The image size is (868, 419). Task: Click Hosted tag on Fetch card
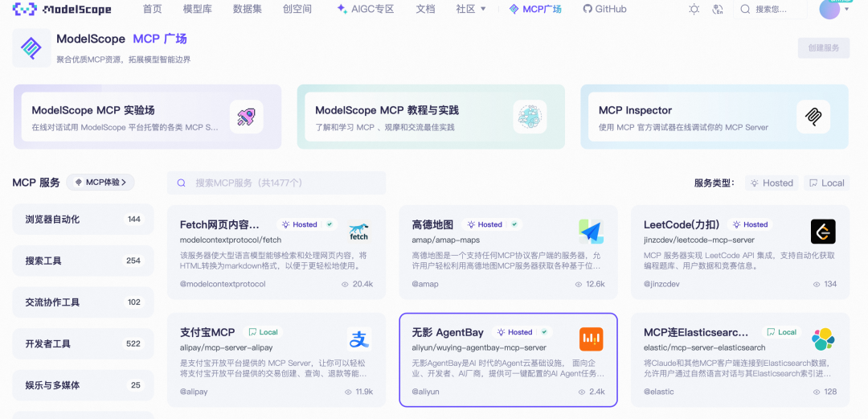[x=300, y=224]
